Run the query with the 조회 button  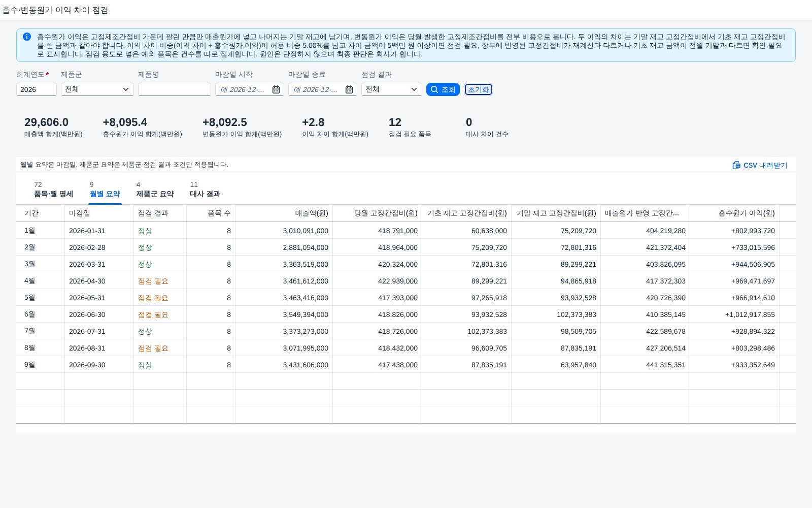[443, 89]
